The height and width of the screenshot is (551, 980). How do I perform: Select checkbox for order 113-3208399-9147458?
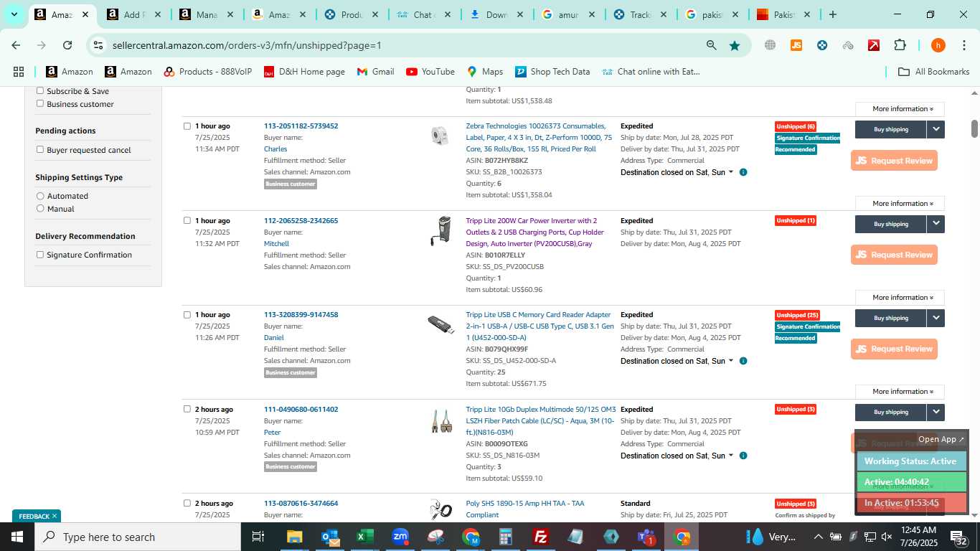[x=187, y=314]
